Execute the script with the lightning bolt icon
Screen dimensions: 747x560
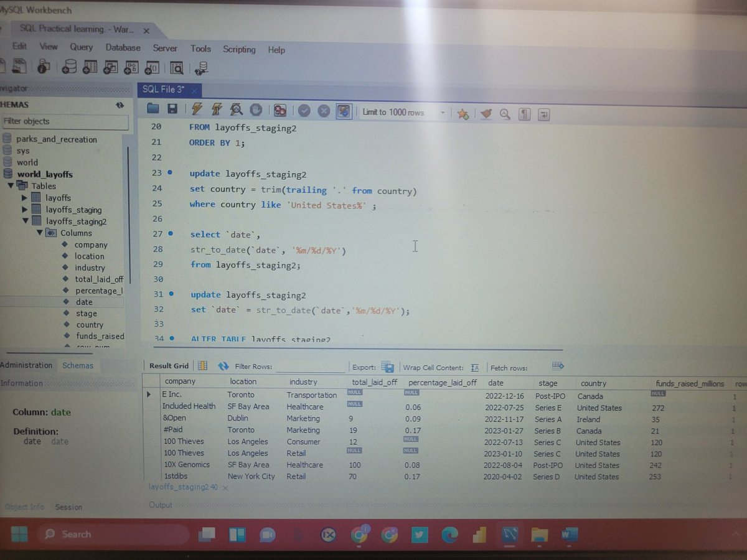tap(197, 110)
